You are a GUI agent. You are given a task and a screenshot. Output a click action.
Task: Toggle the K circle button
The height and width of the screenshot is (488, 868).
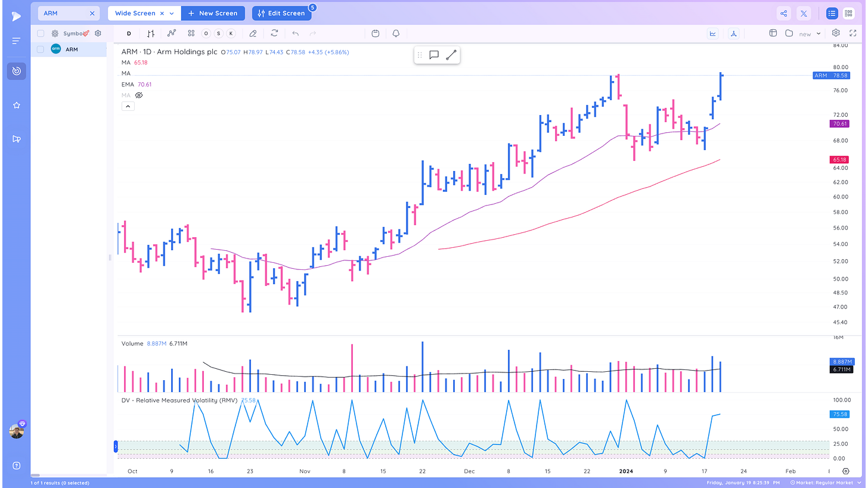231,33
